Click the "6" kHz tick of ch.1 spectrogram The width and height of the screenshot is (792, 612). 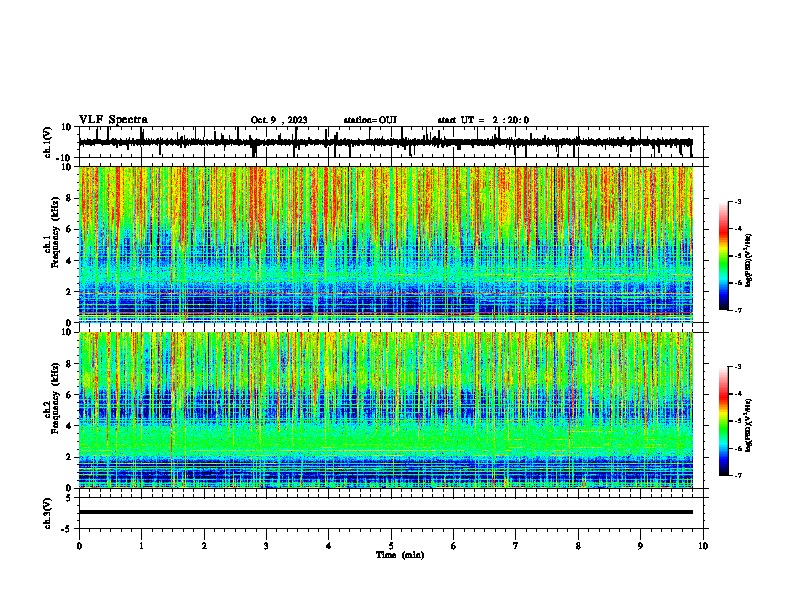tap(69, 229)
